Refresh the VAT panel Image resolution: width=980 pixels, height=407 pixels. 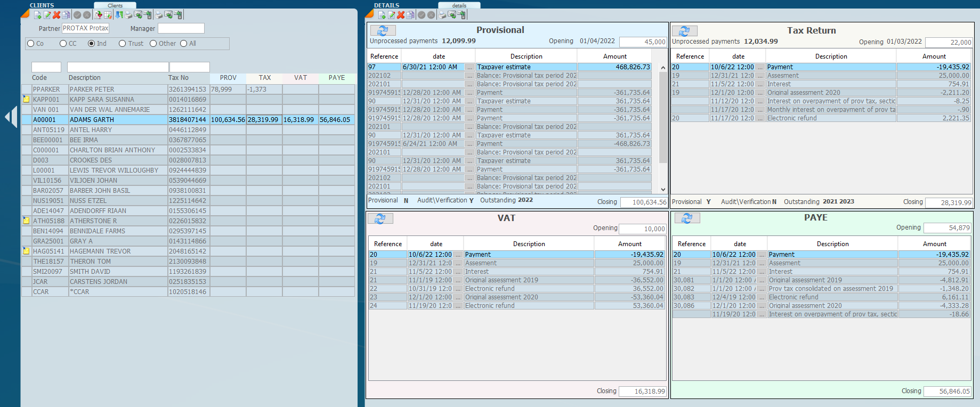(380, 218)
